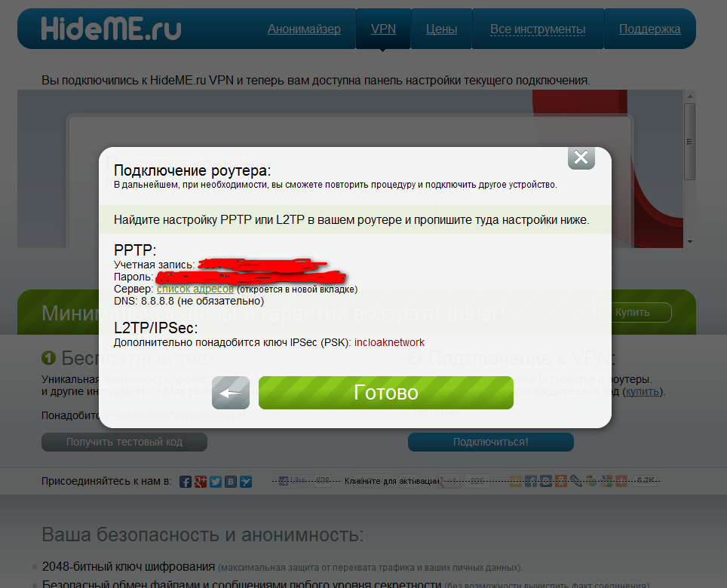Image resolution: width=727 pixels, height=588 pixels.
Task: Click the green Готово button
Action: coord(386,393)
